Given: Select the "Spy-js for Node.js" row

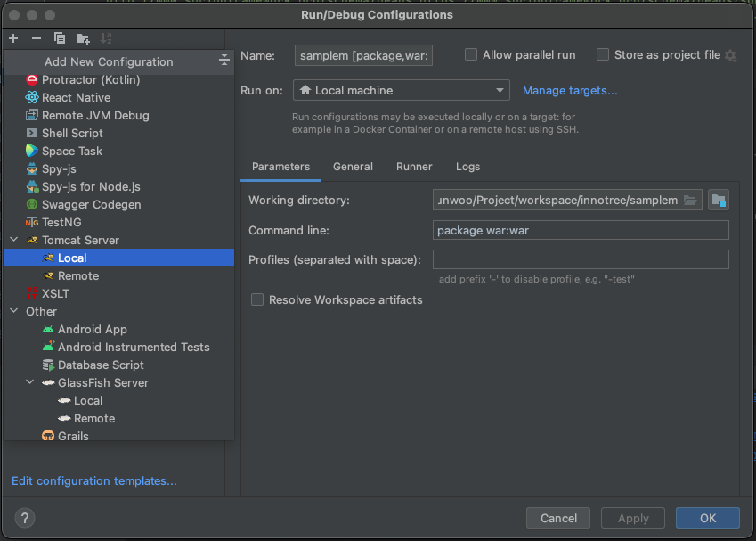Looking at the screenshot, I should point(118,187).
